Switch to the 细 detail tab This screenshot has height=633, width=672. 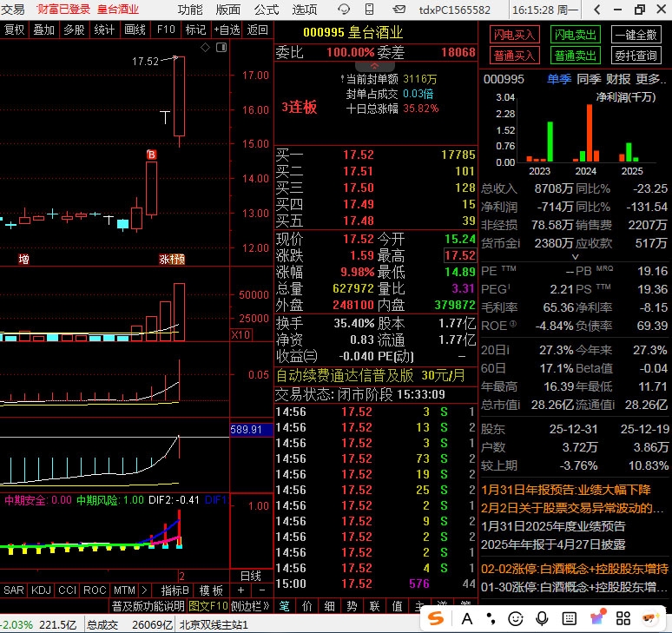click(330, 606)
